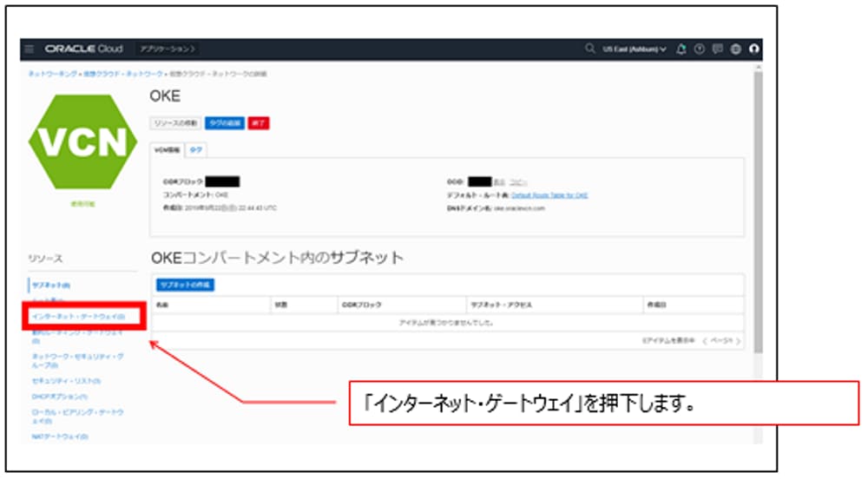Click the サブネット・アクセス column header
Screen dimensions: 868x479
[x=501, y=305]
